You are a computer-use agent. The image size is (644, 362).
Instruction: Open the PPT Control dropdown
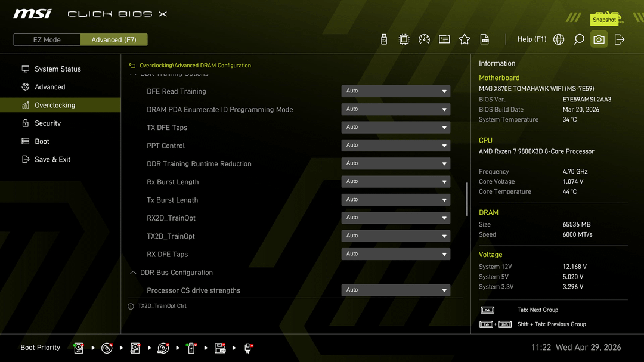(395, 146)
